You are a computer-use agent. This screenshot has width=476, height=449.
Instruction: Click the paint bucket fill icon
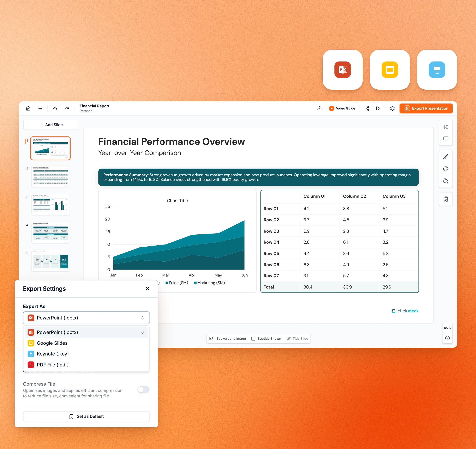coord(446,181)
